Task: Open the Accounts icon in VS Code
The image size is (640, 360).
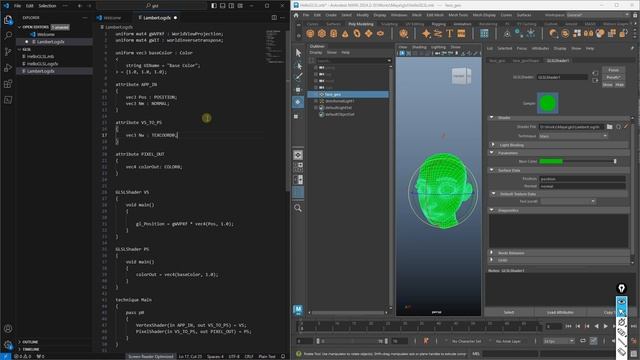Action: [8, 329]
